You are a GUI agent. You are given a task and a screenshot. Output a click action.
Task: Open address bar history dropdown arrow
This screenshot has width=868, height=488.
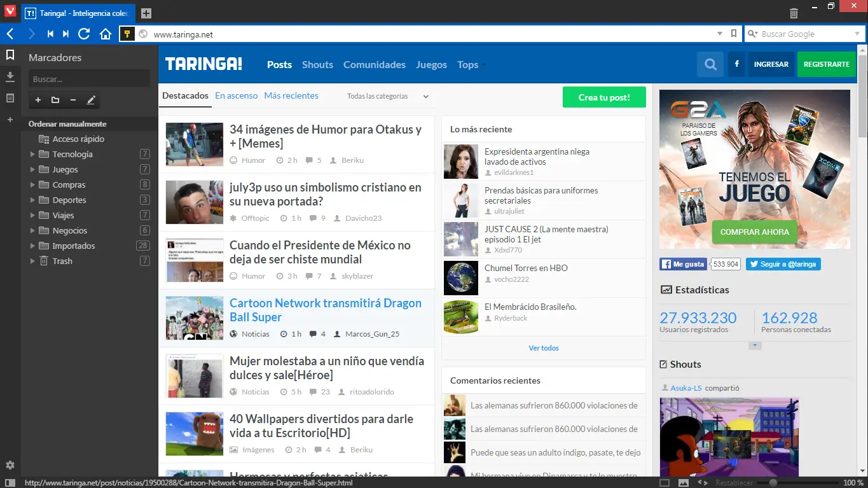(x=720, y=34)
